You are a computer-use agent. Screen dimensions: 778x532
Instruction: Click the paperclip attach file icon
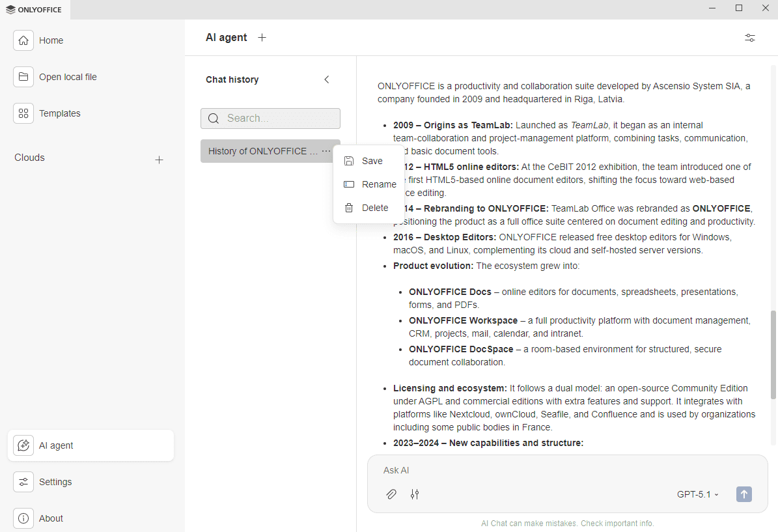pyautogui.click(x=391, y=494)
